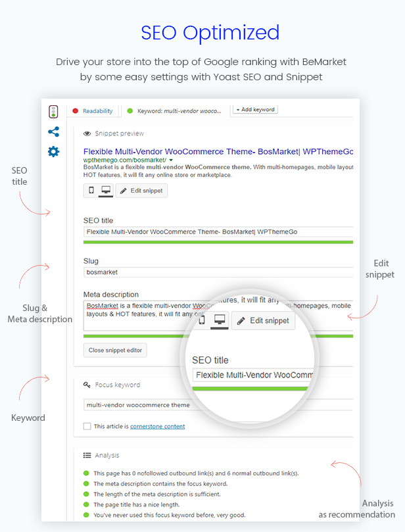Check the cornerstone content checkbox

(87, 426)
